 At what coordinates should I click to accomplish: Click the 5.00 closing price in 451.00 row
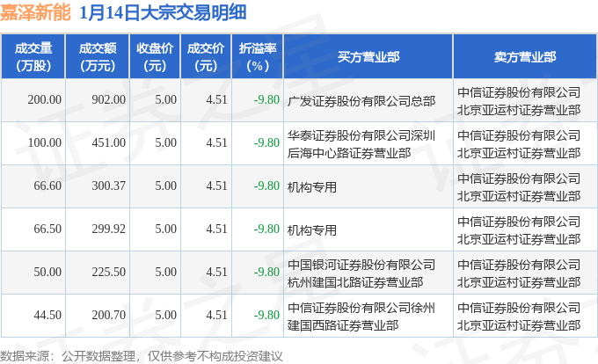point(166,143)
